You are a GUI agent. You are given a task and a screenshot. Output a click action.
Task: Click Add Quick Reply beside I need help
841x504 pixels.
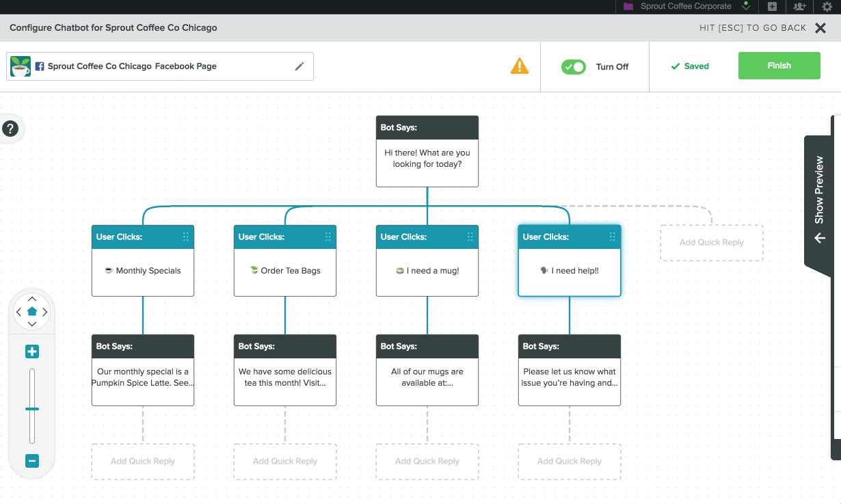tap(712, 242)
